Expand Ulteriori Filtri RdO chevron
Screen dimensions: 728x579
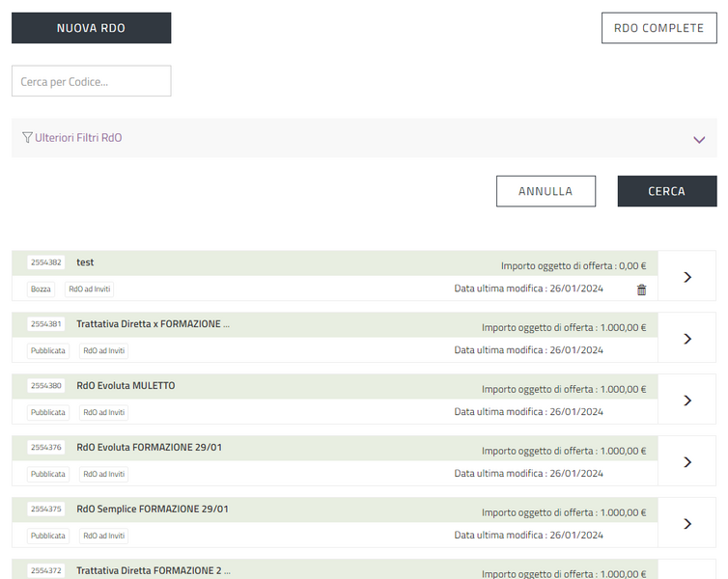pos(699,139)
